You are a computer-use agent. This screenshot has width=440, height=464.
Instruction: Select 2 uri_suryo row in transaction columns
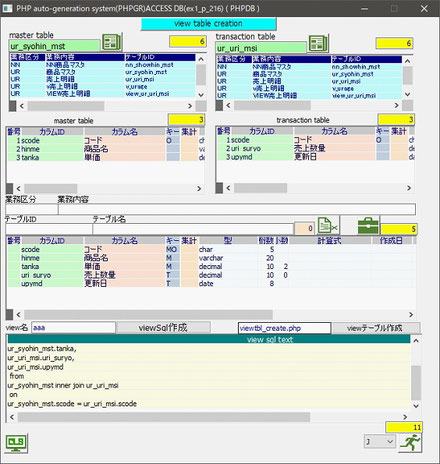315,148
